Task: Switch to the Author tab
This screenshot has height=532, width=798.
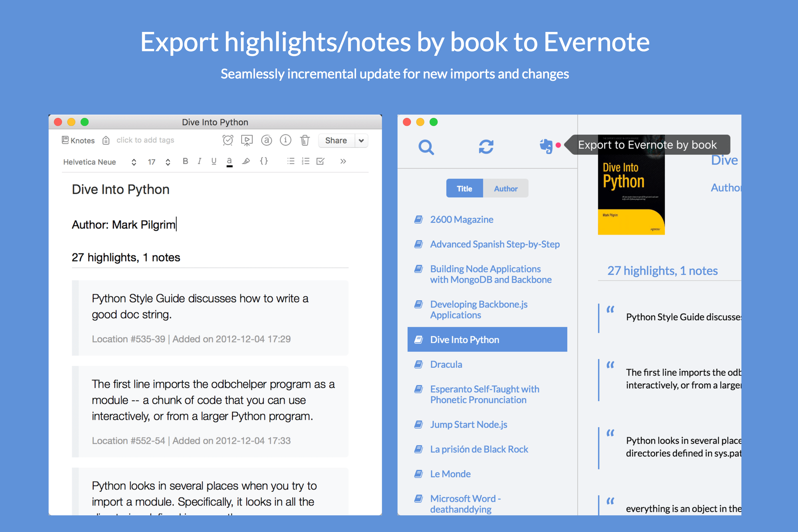Action: coord(505,188)
